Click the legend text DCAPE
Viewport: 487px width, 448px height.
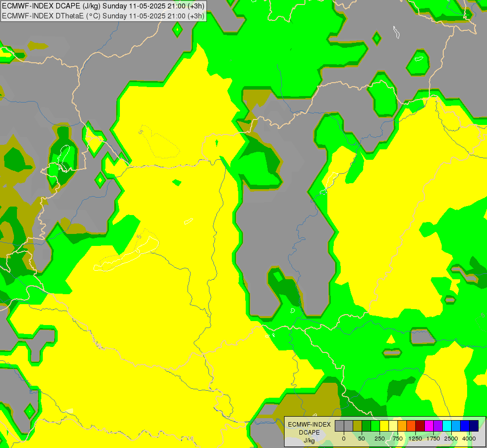click(309, 433)
